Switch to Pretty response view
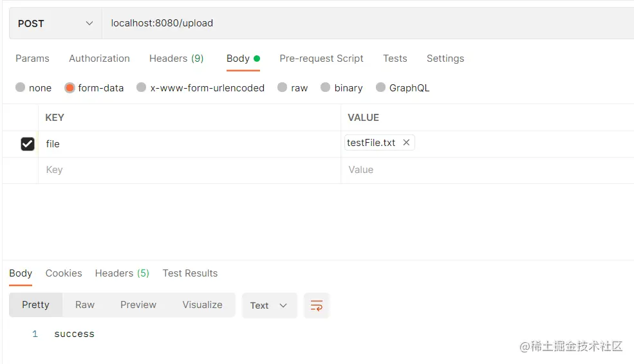The width and height of the screenshot is (634, 364). click(35, 305)
